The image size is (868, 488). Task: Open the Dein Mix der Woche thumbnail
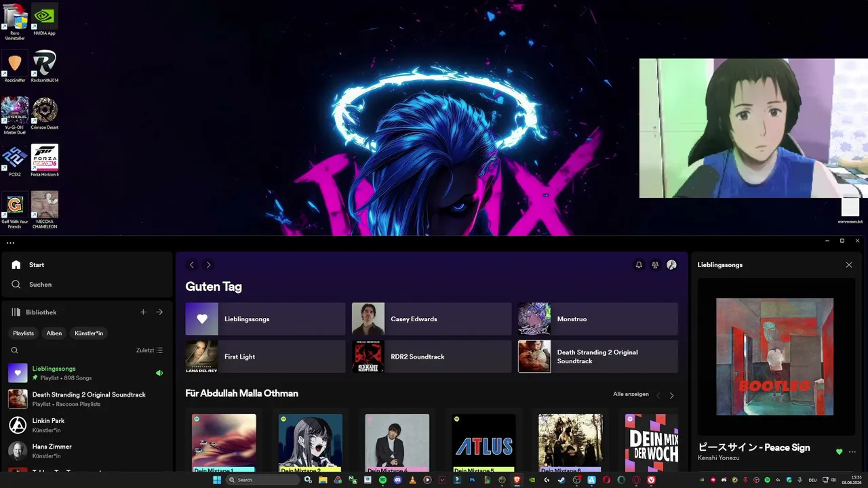[652, 443]
